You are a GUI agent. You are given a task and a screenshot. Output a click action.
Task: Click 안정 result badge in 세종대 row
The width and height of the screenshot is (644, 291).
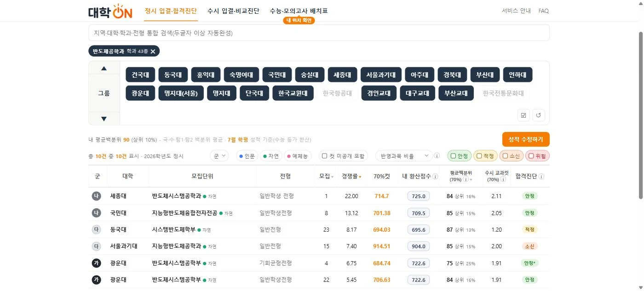pos(529,196)
